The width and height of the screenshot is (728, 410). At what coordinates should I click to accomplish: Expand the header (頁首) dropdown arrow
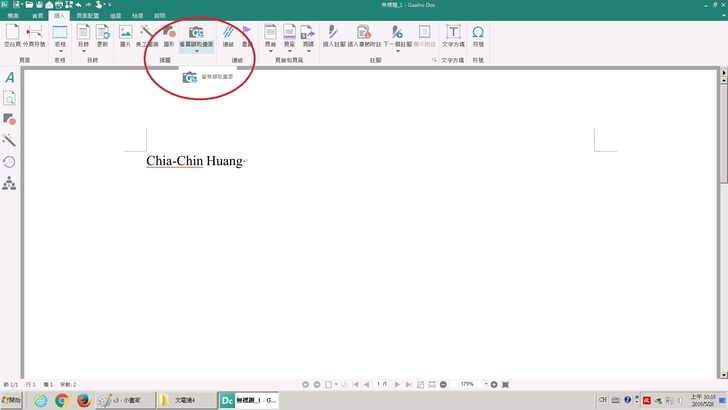point(271,51)
